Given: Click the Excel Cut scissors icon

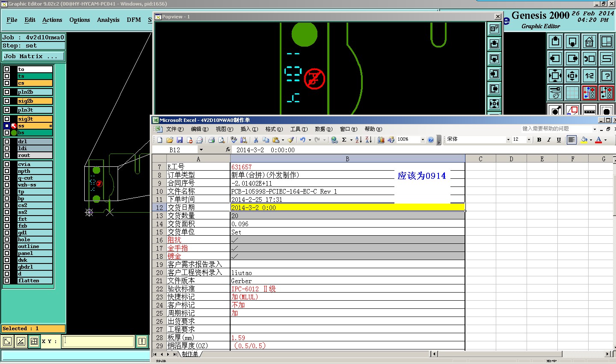Looking at the screenshot, I should pos(256,140).
